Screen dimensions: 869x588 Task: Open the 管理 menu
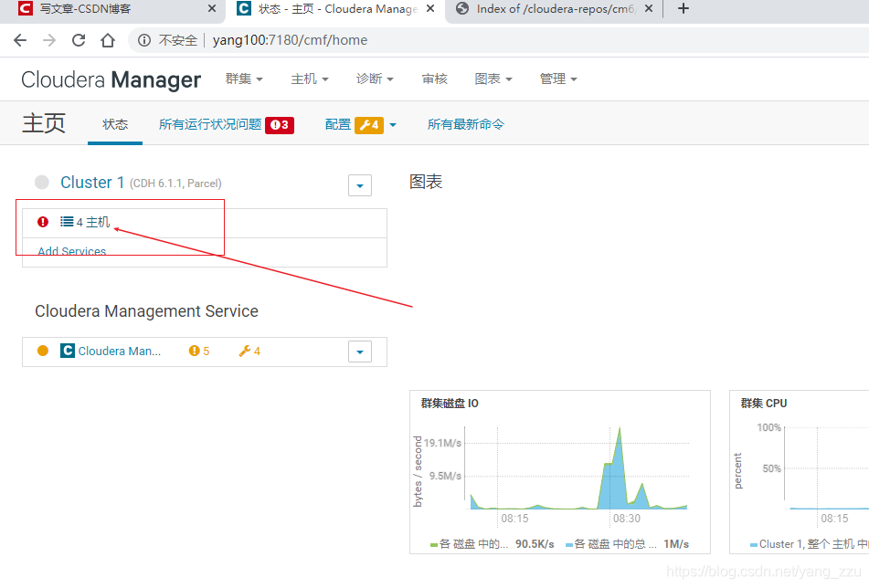[x=558, y=79]
